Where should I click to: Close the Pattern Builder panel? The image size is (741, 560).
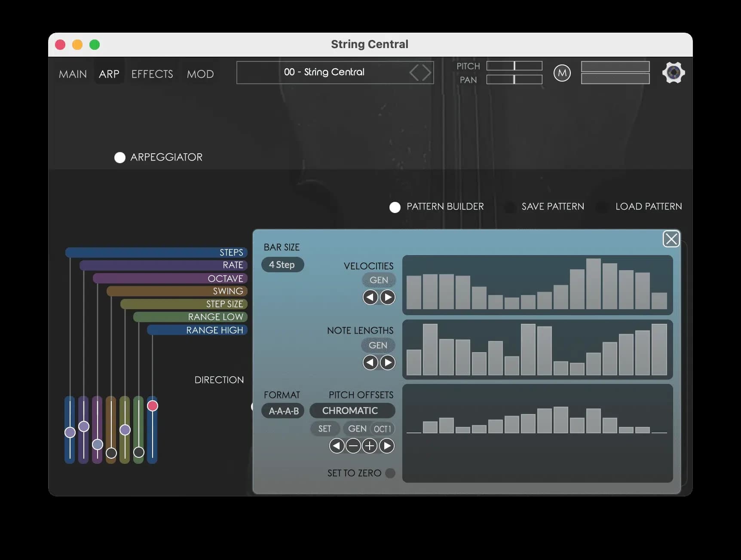tap(671, 239)
